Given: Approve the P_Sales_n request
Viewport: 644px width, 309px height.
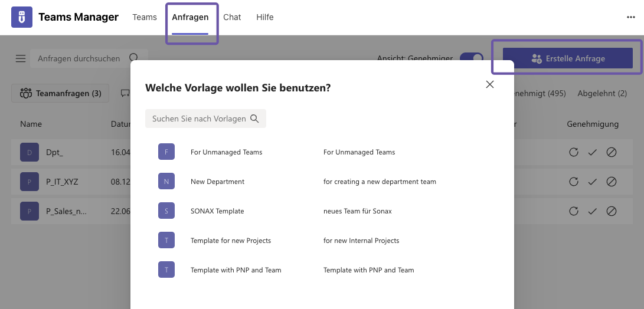Looking at the screenshot, I should pyautogui.click(x=592, y=212).
